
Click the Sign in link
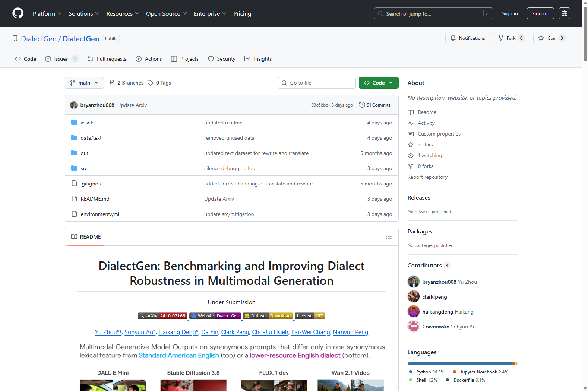pyautogui.click(x=510, y=13)
